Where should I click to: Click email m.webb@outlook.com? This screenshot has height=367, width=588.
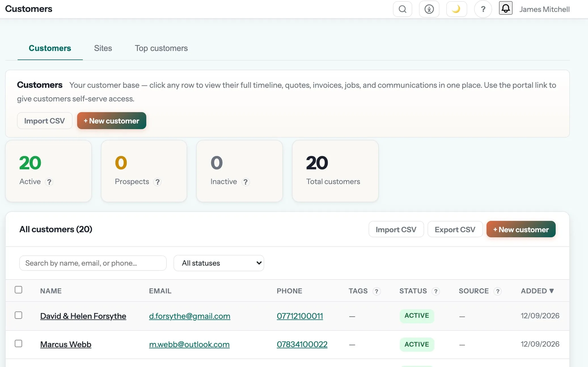(189, 344)
